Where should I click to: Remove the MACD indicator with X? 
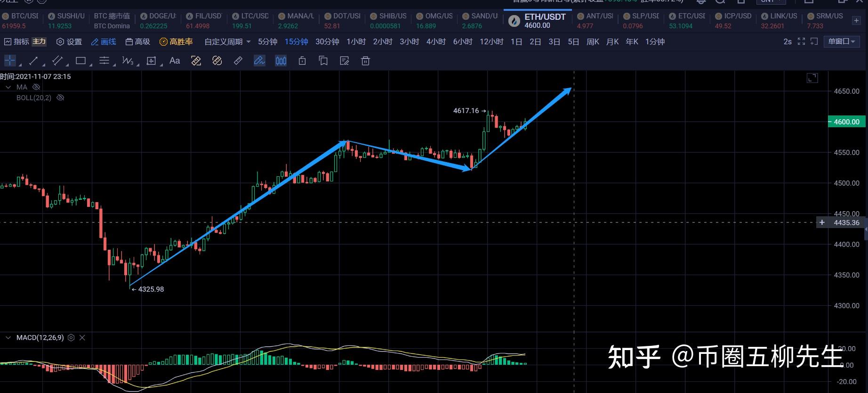(82, 337)
